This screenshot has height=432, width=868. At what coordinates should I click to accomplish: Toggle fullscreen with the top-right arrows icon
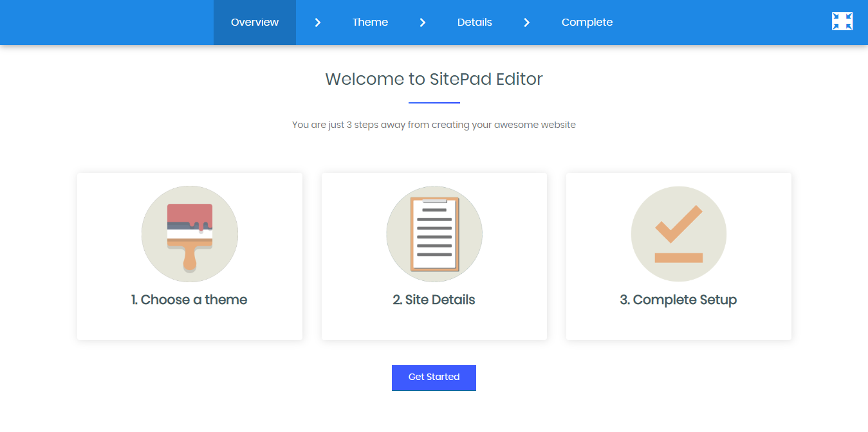coord(842,22)
